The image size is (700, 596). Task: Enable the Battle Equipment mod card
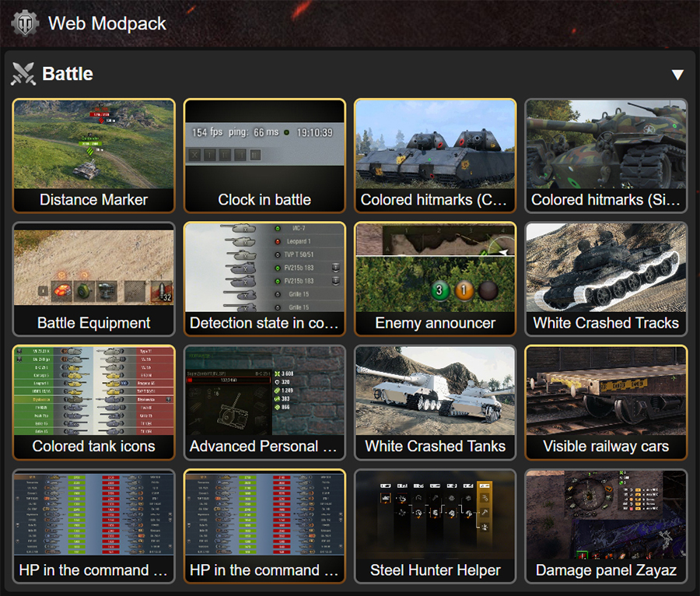point(94,279)
